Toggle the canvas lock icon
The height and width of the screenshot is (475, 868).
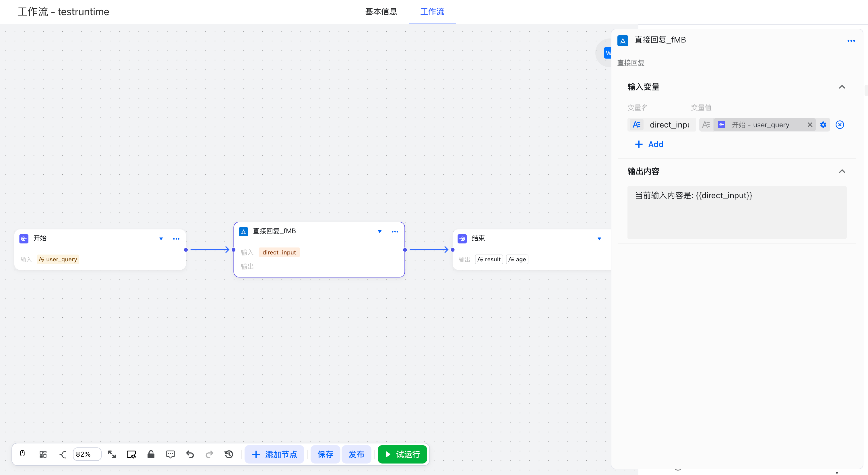pos(151,454)
